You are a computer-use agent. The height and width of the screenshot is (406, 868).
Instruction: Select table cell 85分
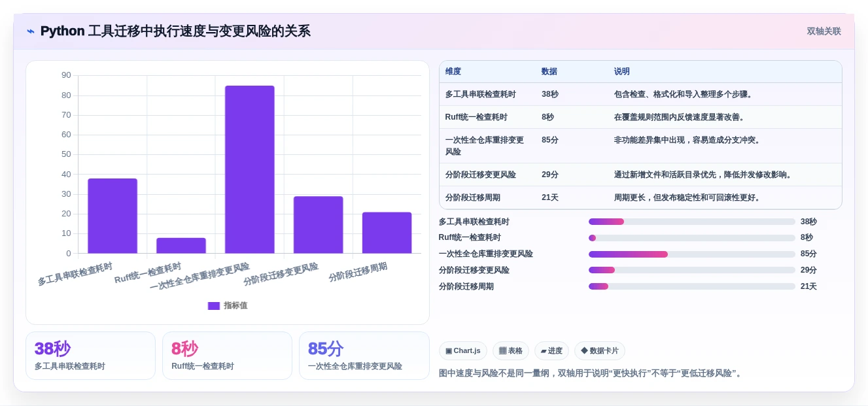pos(550,140)
